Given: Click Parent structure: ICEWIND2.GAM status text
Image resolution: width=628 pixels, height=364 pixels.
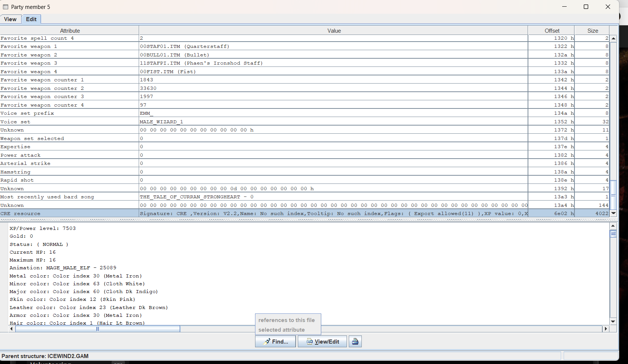Looking at the screenshot, I should click(x=45, y=356).
